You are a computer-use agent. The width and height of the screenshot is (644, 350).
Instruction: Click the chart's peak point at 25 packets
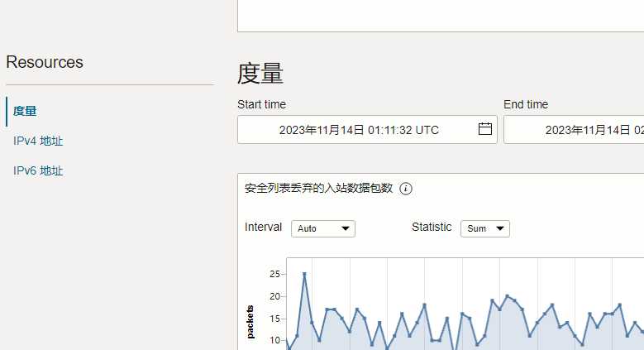(304, 274)
